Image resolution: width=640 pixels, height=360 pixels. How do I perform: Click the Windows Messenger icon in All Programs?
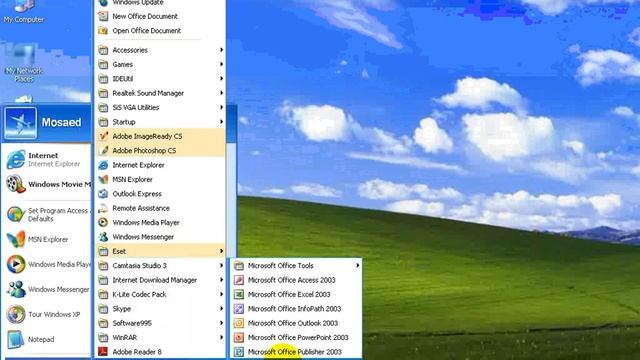click(x=103, y=237)
